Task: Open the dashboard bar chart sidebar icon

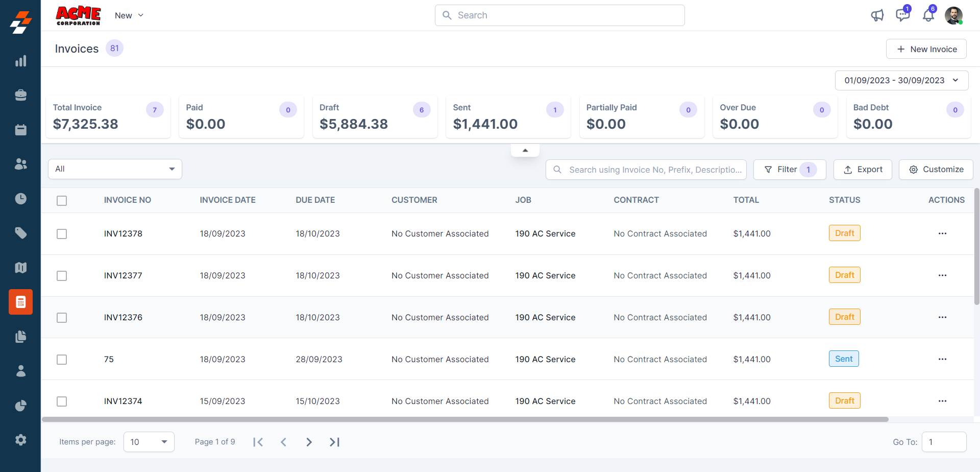Action: [20, 61]
